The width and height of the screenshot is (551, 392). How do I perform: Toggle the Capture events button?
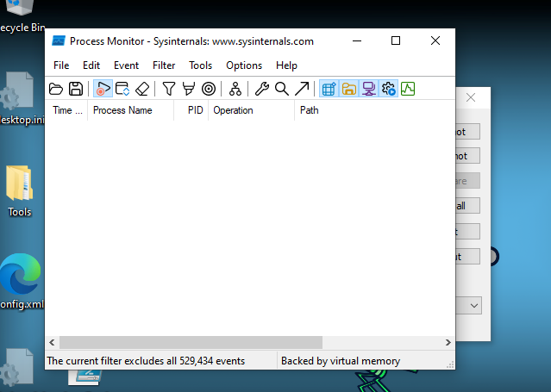[x=103, y=89]
